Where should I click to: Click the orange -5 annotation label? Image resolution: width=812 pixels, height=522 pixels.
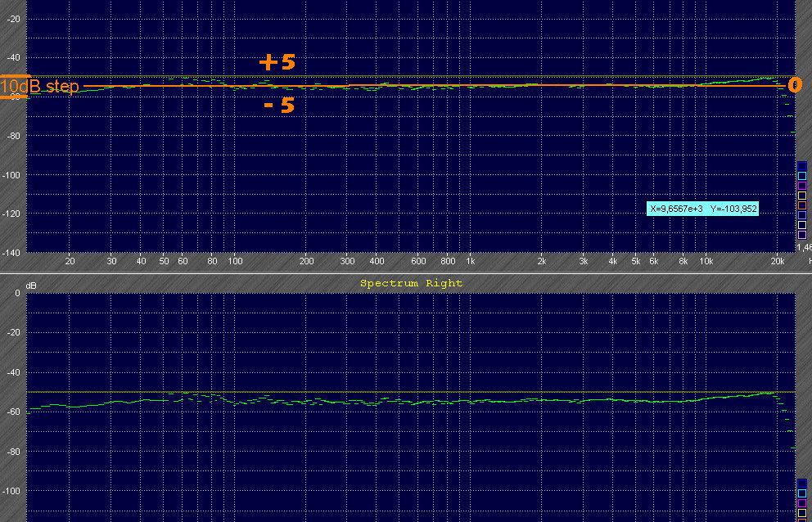[x=278, y=106]
